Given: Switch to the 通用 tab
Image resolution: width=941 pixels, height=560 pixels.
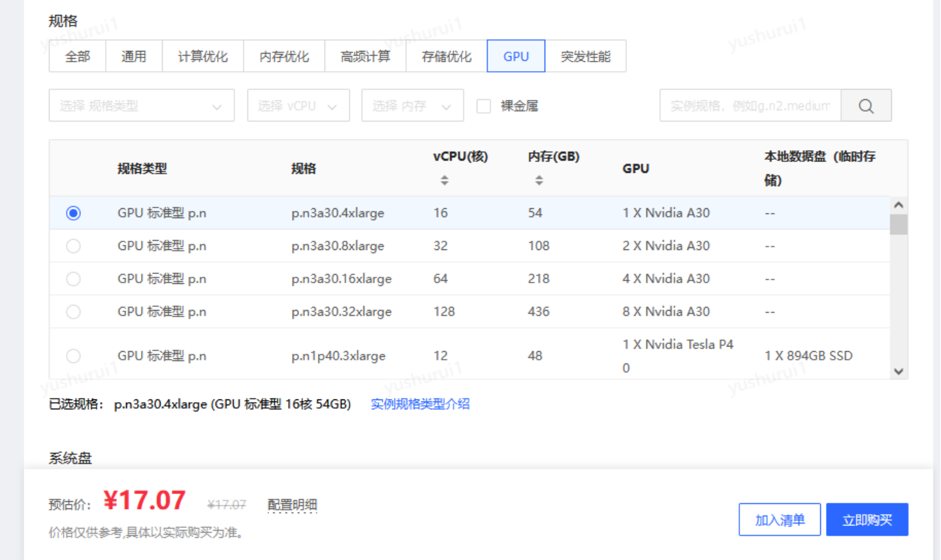Looking at the screenshot, I should tap(134, 56).
